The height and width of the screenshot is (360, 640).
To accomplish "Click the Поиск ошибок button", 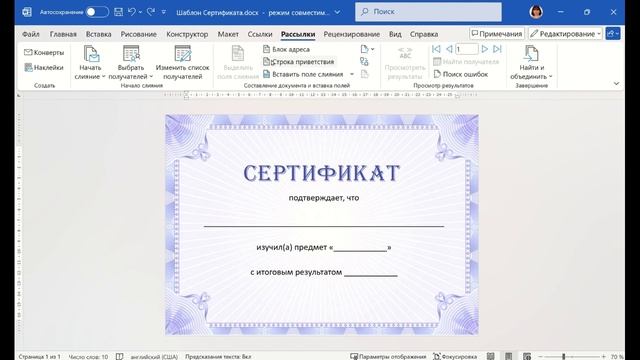I will coord(461,74).
